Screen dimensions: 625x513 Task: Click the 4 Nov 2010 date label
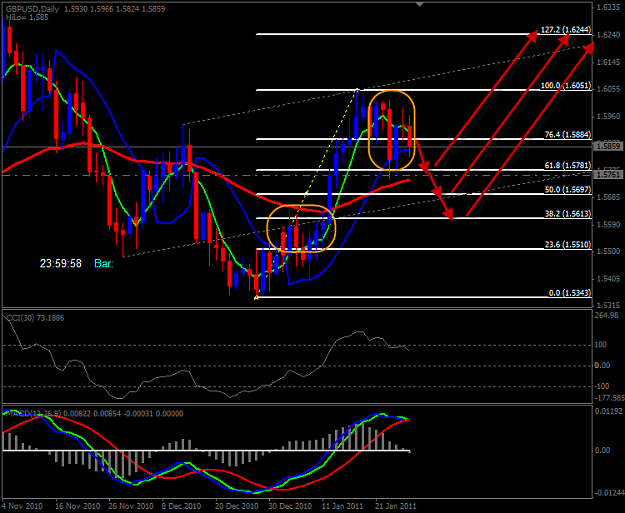[22, 506]
